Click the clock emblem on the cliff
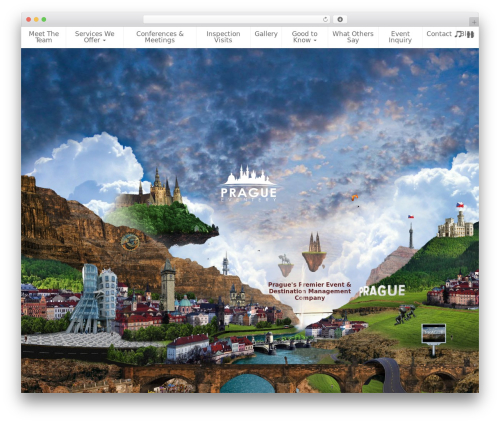This screenshot has width=500, height=423. tap(130, 242)
